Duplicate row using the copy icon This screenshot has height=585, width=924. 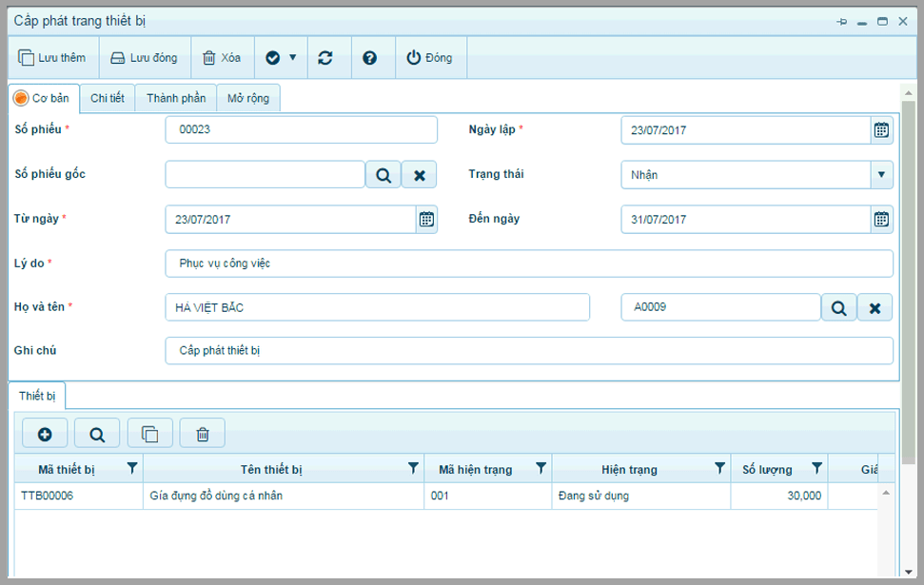click(x=149, y=434)
